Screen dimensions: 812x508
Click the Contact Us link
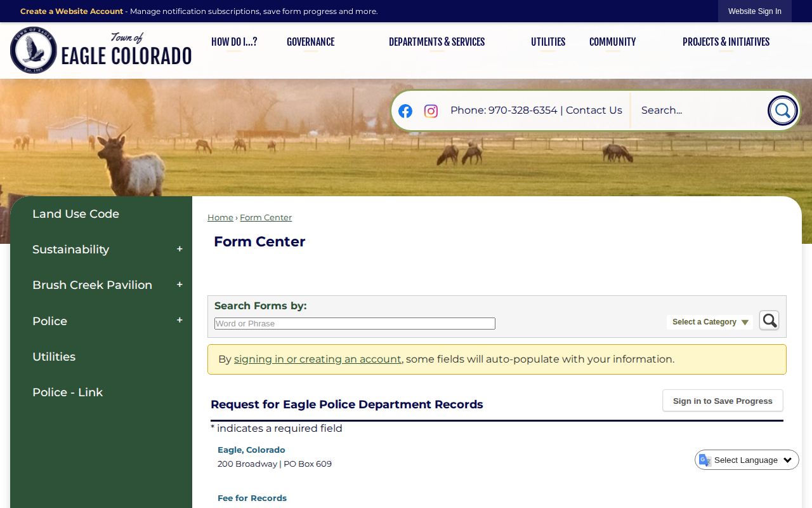point(594,110)
